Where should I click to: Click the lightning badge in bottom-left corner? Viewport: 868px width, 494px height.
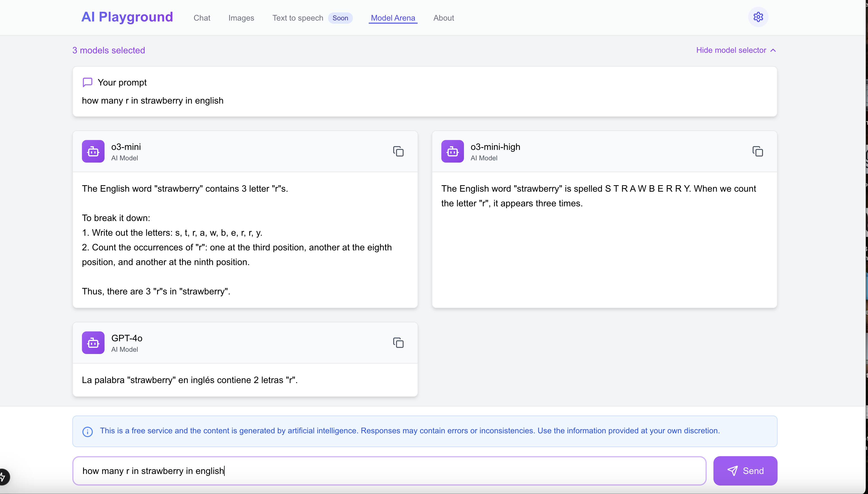(3, 477)
